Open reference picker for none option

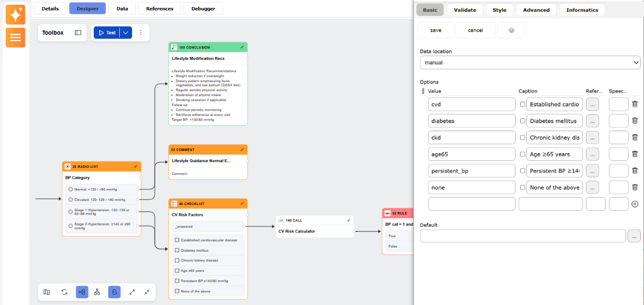pyautogui.click(x=592, y=187)
